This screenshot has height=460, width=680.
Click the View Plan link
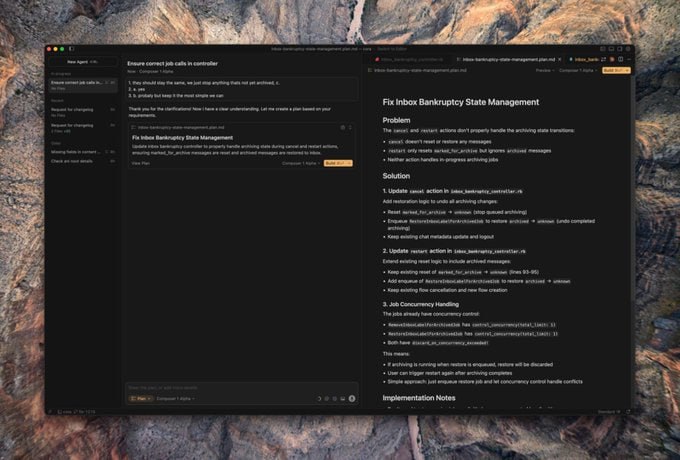coord(141,162)
